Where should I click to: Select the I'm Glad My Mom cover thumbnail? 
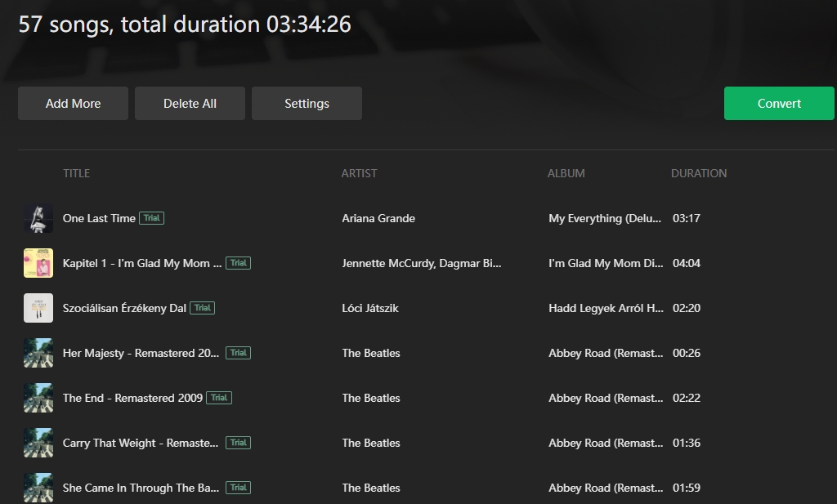coord(38,263)
